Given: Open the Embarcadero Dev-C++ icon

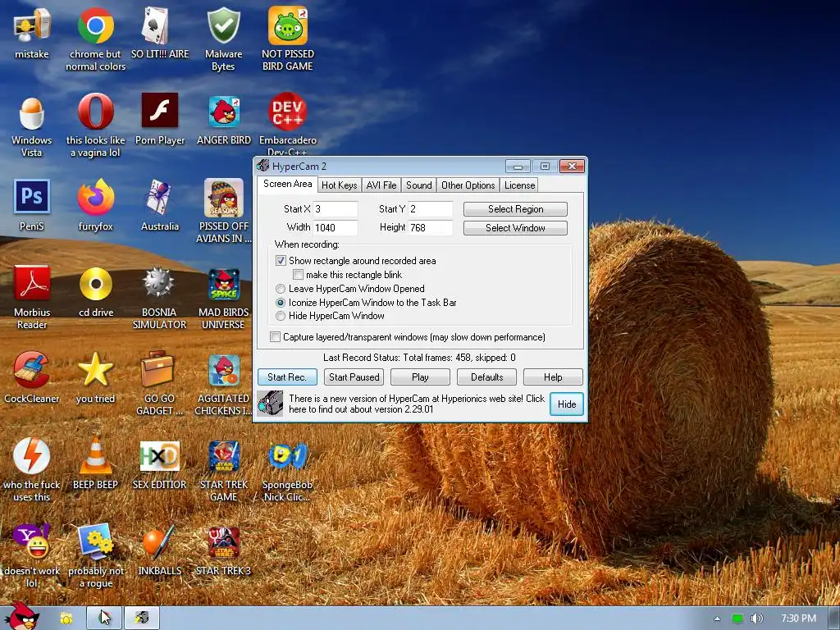Looking at the screenshot, I should point(288,112).
